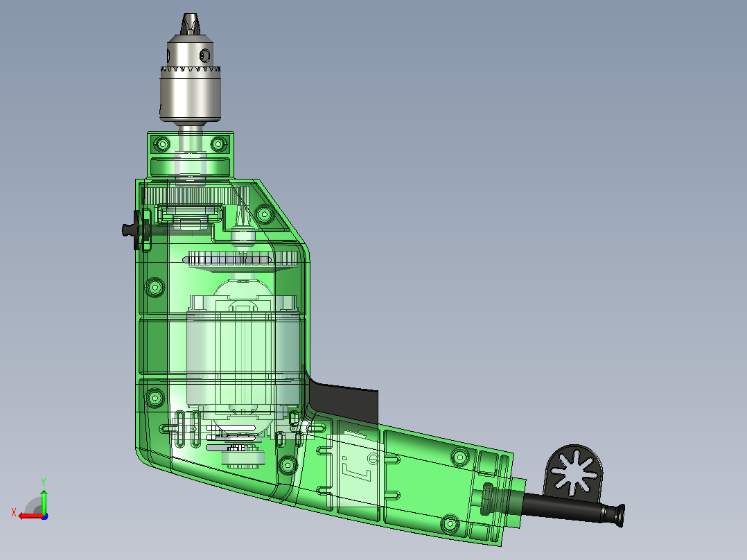Select the black star-cutout bracket near the cord

(x=573, y=473)
